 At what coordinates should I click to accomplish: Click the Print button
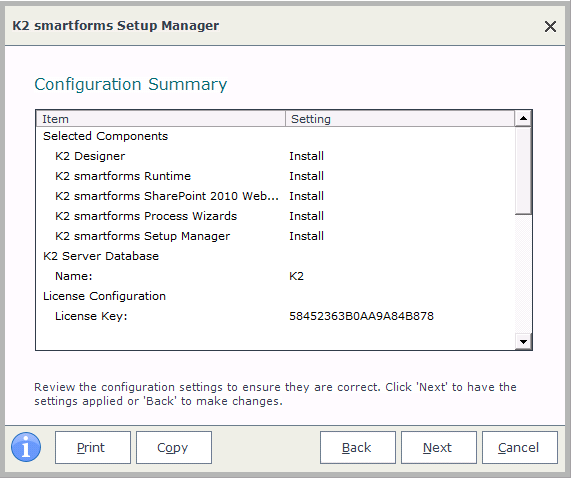93,447
